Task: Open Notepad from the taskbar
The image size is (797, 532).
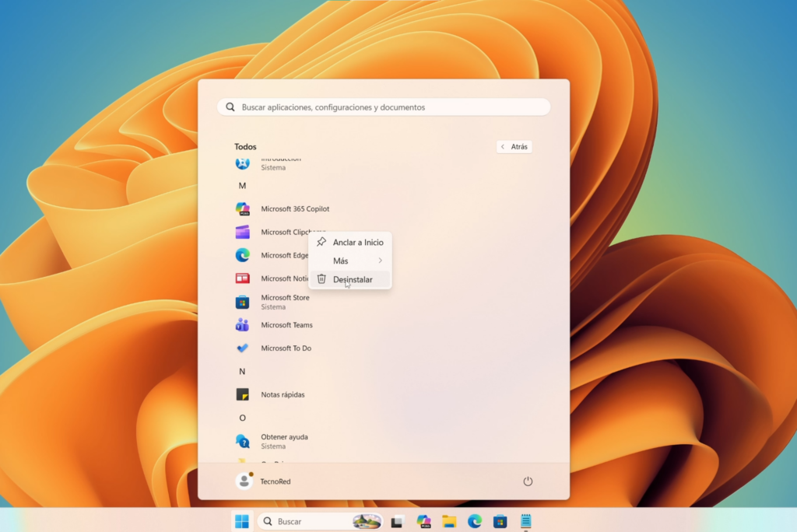Action: 525,521
